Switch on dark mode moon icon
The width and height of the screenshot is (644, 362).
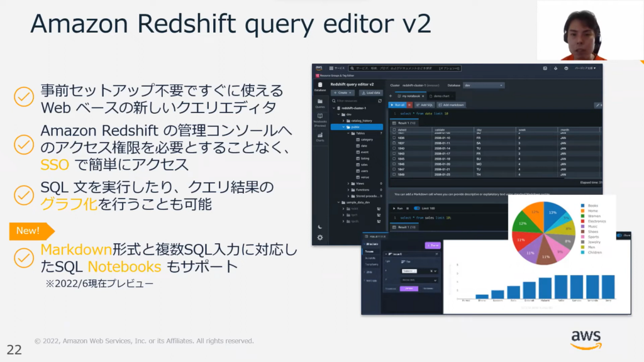point(320,226)
